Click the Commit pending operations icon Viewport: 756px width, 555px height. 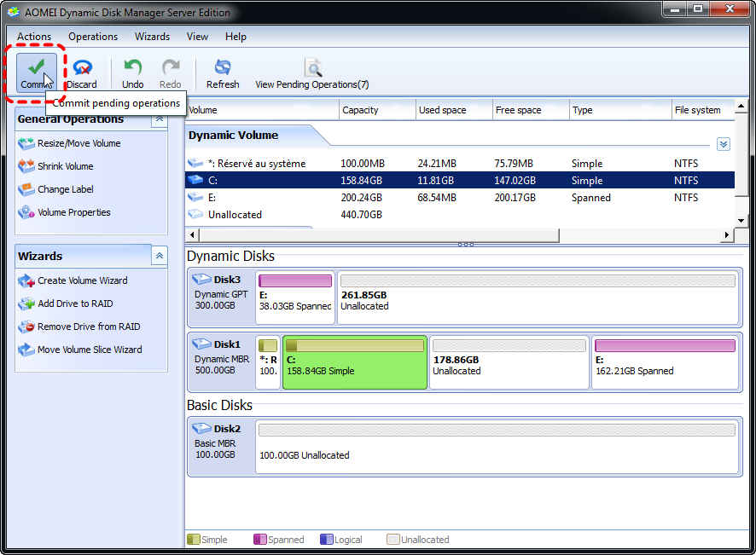tap(36, 68)
